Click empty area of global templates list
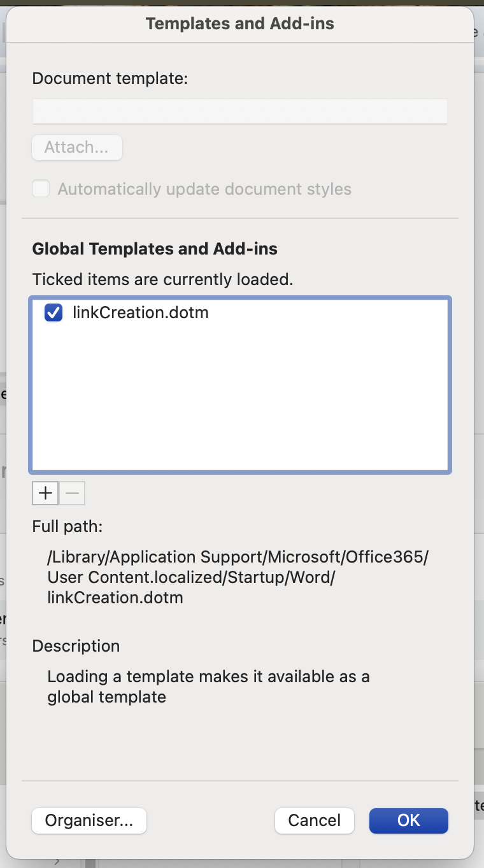 coord(239,401)
